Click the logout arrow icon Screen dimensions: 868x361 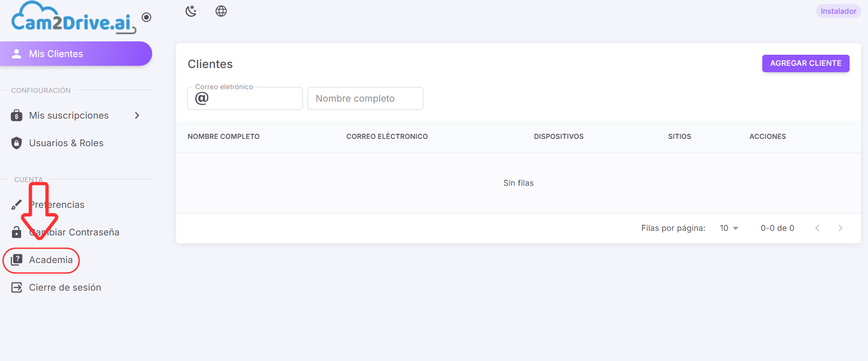click(17, 287)
